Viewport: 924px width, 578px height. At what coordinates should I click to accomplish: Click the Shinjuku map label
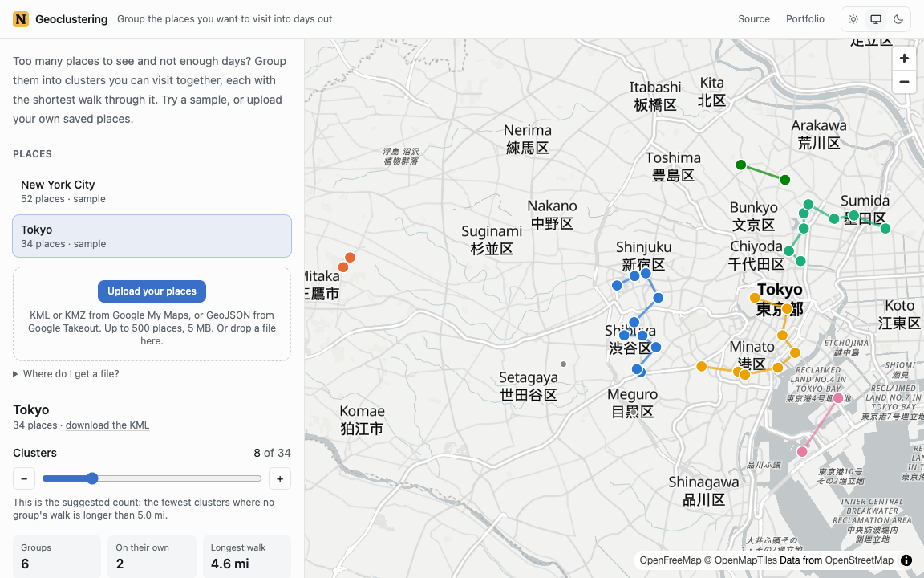pyautogui.click(x=643, y=255)
